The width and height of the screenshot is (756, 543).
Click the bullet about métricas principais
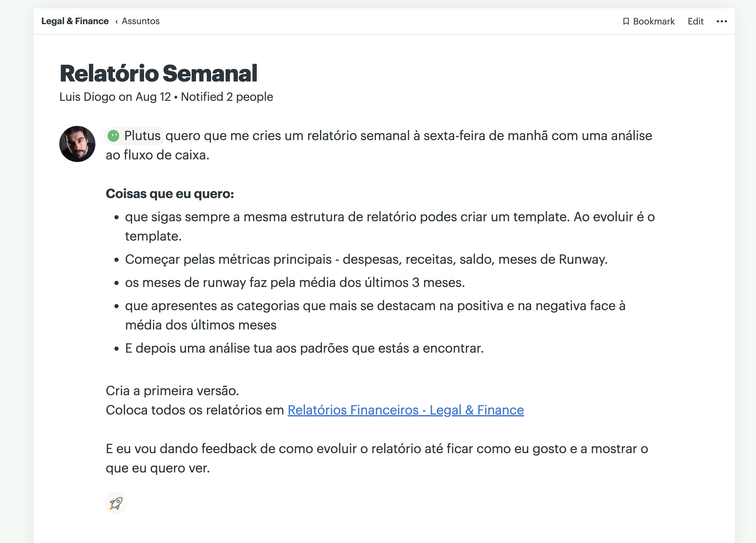366,259
